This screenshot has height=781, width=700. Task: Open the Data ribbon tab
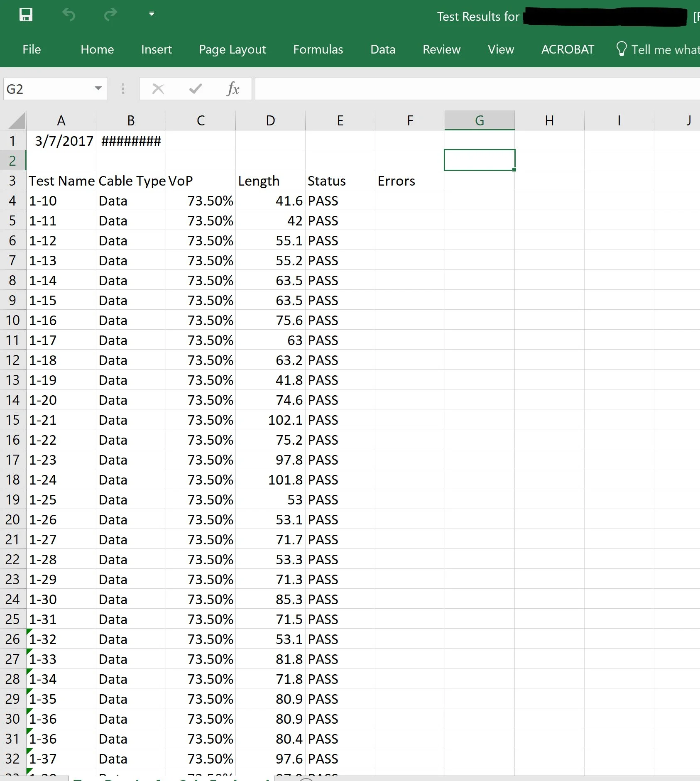[383, 49]
